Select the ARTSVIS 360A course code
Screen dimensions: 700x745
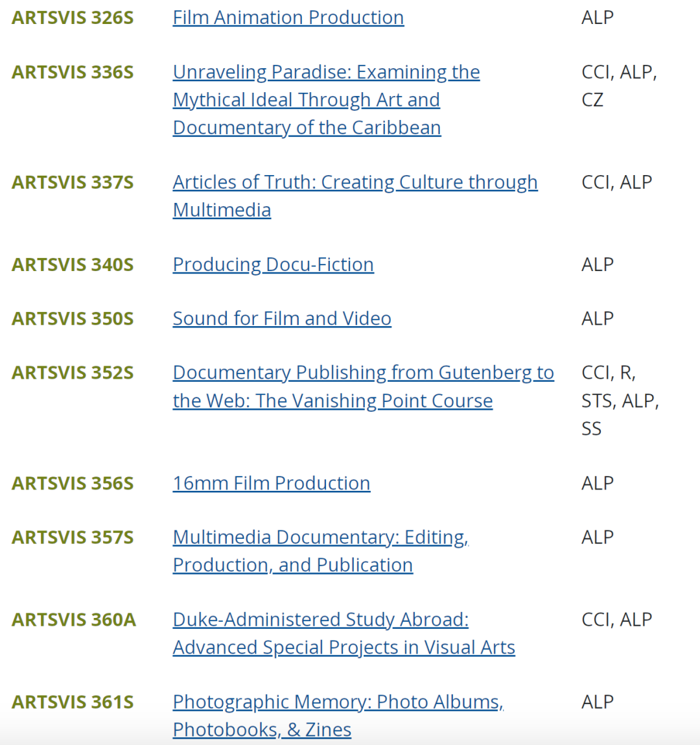coord(74,620)
